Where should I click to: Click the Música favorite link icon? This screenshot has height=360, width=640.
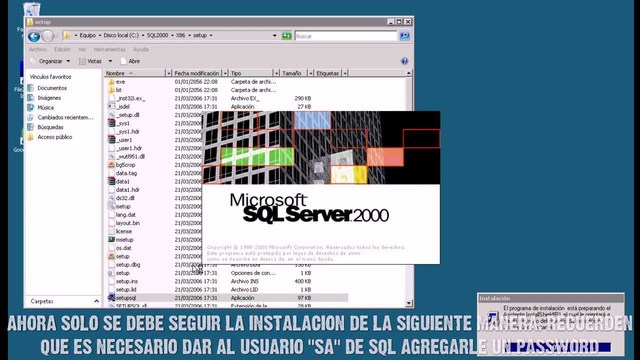point(31,107)
